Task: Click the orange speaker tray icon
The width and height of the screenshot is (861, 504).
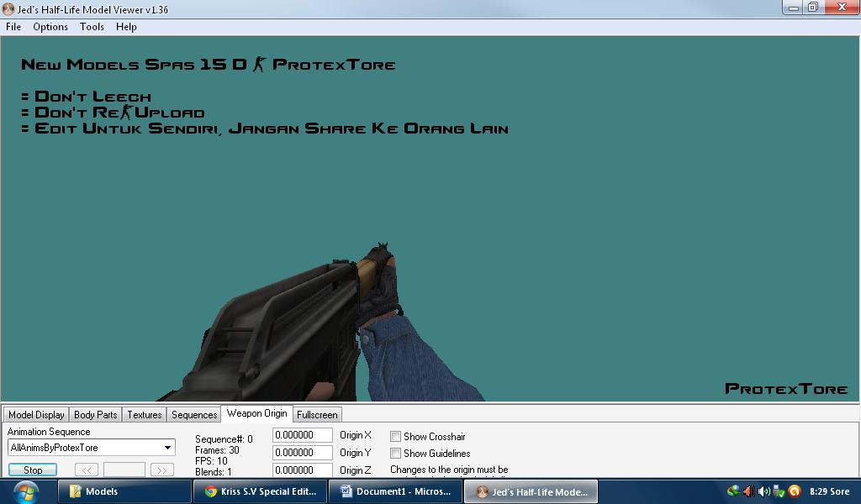Action: tap(748, 491)
